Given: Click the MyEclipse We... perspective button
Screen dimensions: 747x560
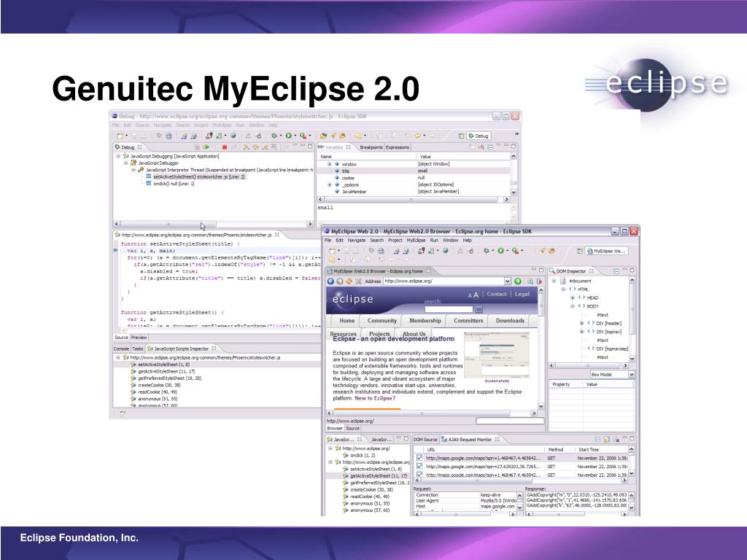Looking at the screenshot, I should click(606, 251).
